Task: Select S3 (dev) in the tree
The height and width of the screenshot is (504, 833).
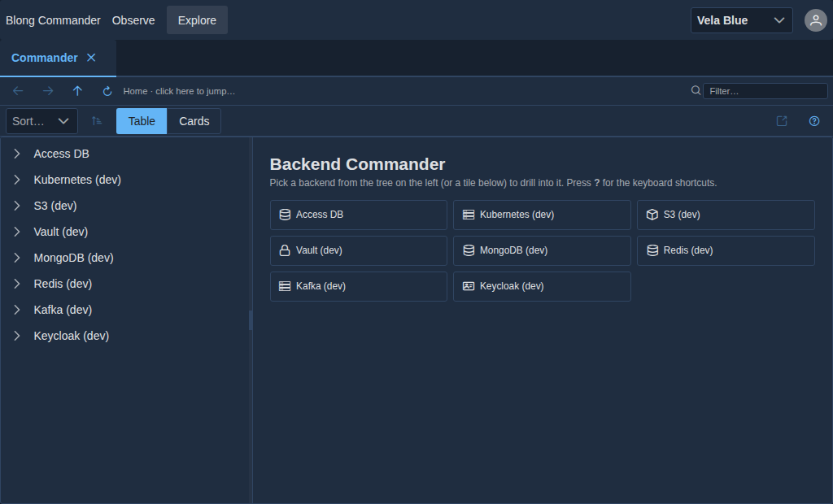Action: click(x=55, y=206)
